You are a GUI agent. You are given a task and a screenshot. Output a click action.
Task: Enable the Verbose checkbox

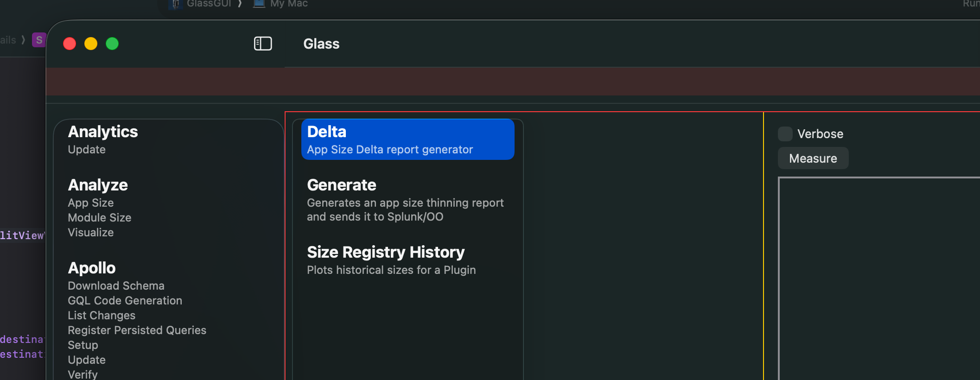click(x=785, y=134)
